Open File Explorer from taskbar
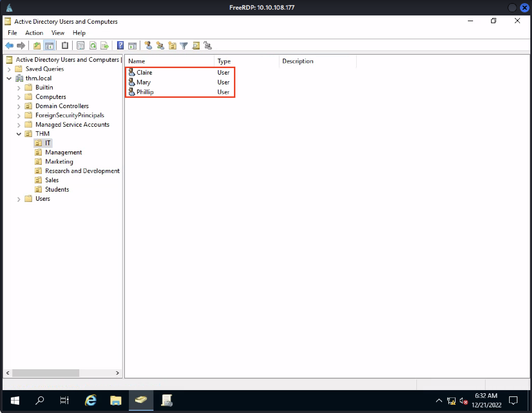The height and width of the screenshot is (413, 532). point(116,401)
